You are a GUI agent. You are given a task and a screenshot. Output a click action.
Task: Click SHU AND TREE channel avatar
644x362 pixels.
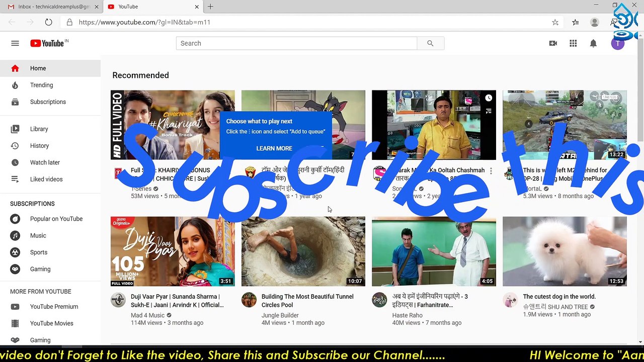[510, 300]
